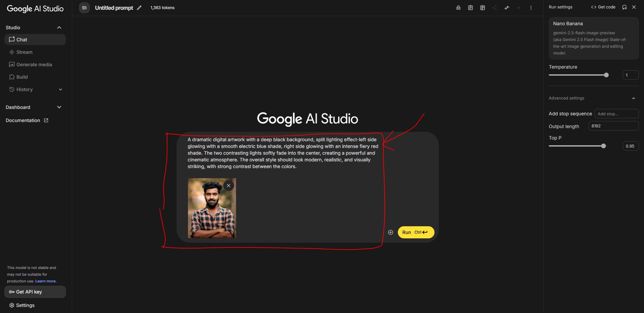Open the three-dot options menu

point(531,7)
